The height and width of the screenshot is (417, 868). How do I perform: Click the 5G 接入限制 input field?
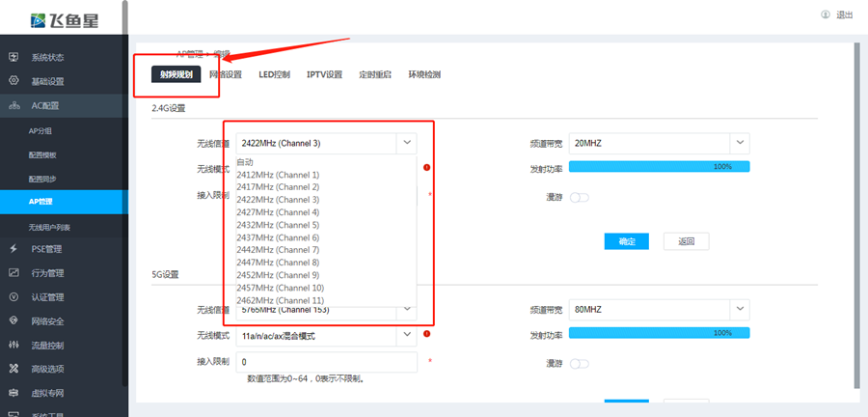[326, 362]
